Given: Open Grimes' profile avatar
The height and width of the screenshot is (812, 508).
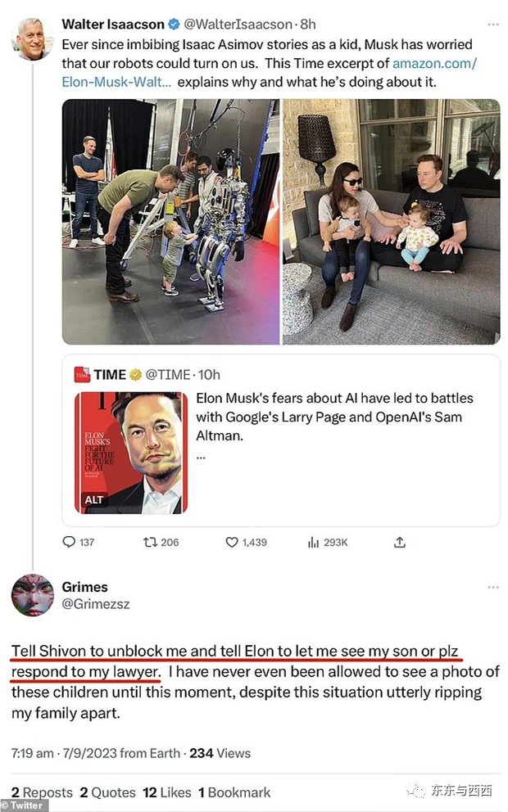Looking at the screenshot, I should click(x=32, y=595).
